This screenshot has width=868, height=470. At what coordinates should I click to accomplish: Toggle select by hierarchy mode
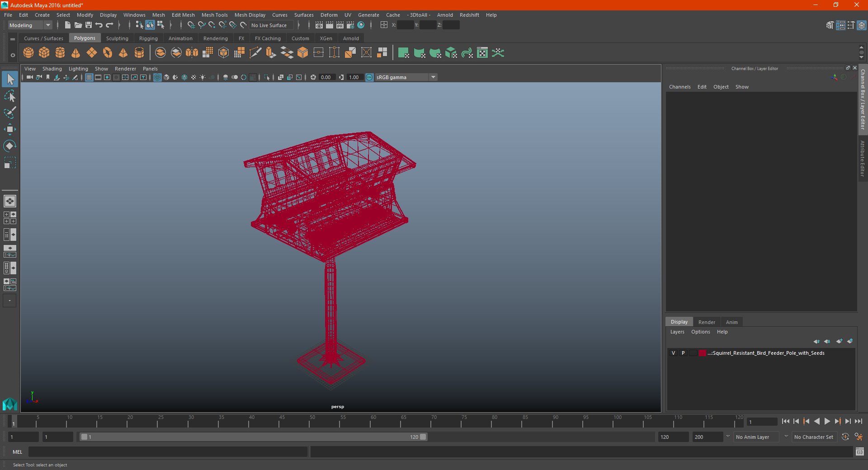[x=140, y=25]
